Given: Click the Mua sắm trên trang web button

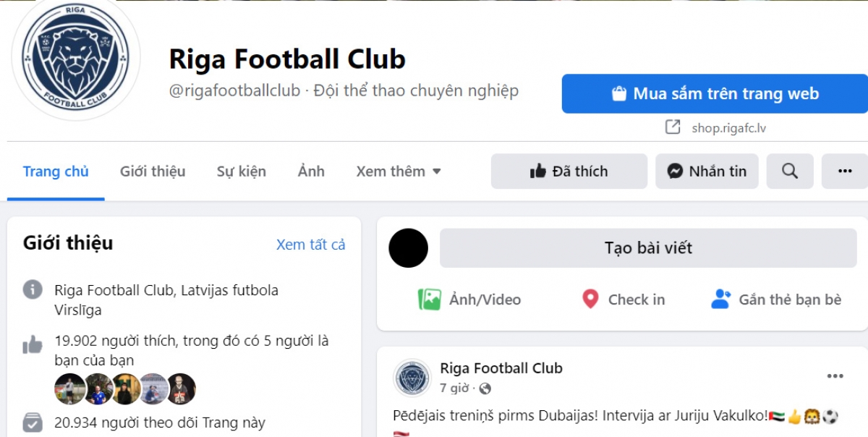Looking at the screenshot, I should coord(715,93).
